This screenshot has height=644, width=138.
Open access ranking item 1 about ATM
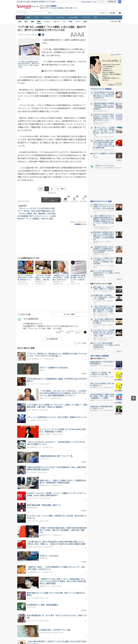[104, 95]
